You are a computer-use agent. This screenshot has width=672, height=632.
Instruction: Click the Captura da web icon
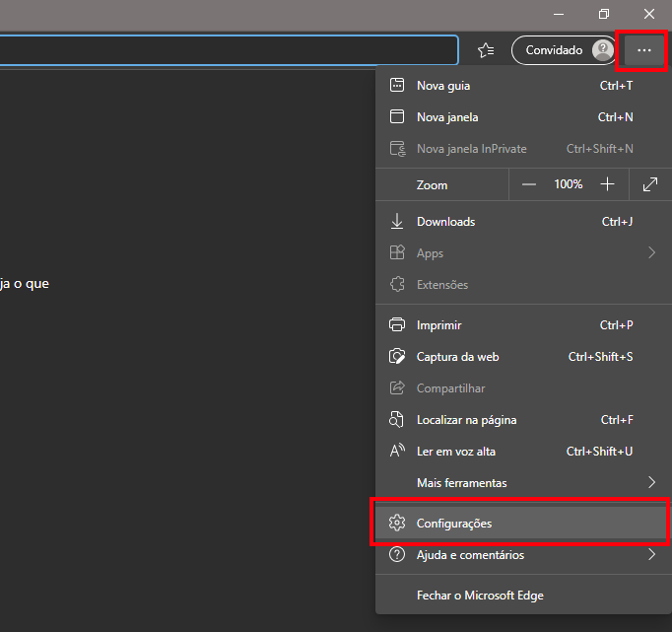click(398, 357)
